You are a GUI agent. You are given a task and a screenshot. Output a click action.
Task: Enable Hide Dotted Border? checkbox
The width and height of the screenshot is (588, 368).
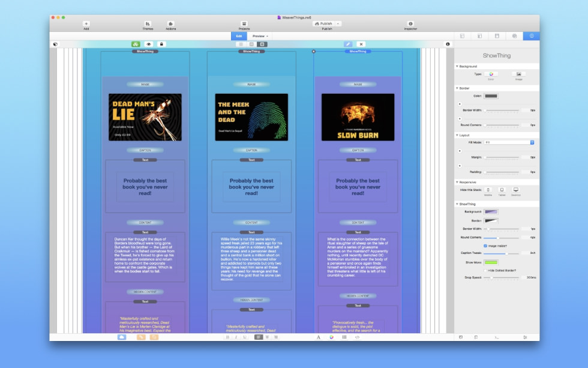pos(485,271)
